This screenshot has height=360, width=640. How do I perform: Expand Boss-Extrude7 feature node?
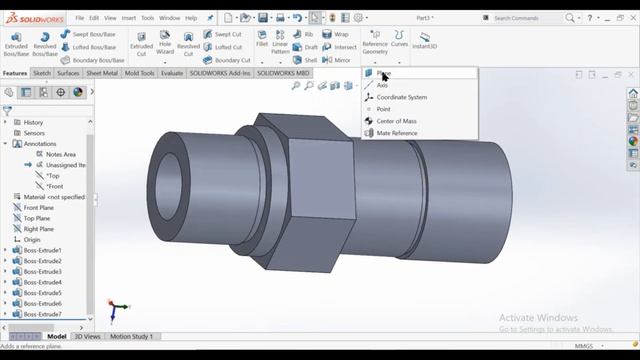pyautogui.click(x=5, y=314)
